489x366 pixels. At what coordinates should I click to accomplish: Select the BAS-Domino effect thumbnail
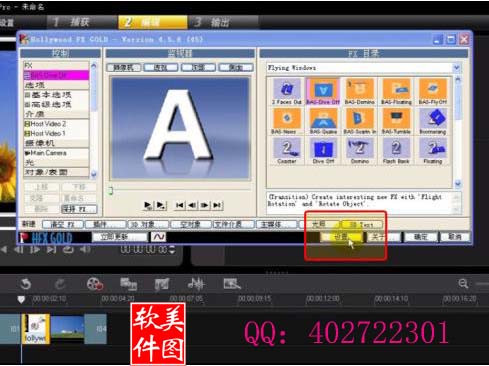[360, 91]
